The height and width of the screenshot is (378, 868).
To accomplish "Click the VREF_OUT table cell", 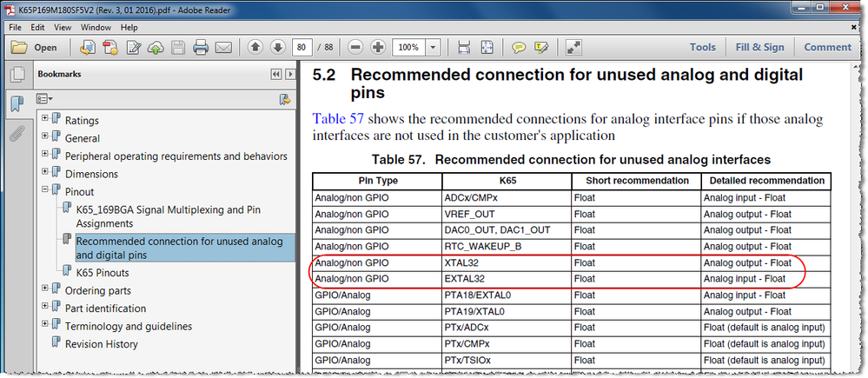I will pyautogui.click(x=507, y=214).
